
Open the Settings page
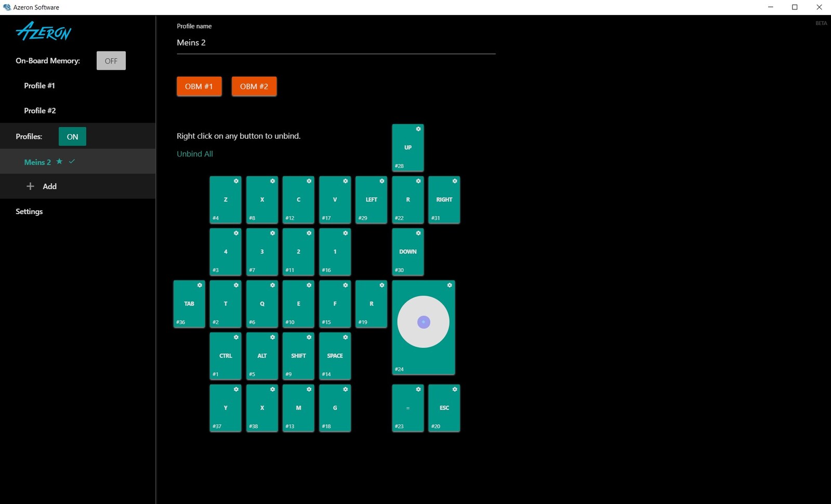[x=29, y=211]
